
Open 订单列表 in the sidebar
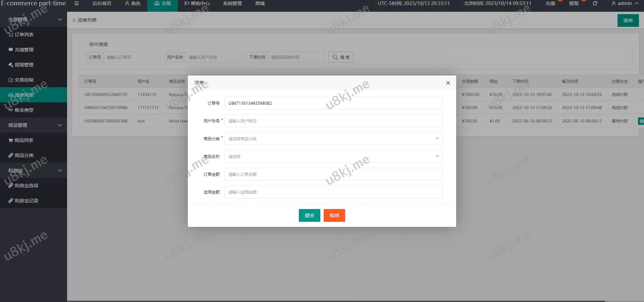coord(24,35)
